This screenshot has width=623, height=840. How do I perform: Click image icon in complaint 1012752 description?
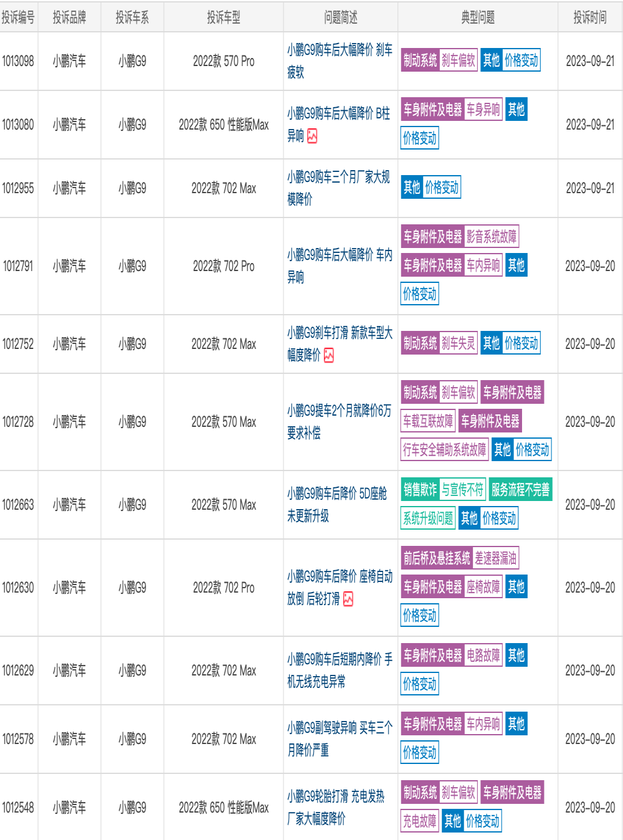pyautogui.click(x=329, y=355)
